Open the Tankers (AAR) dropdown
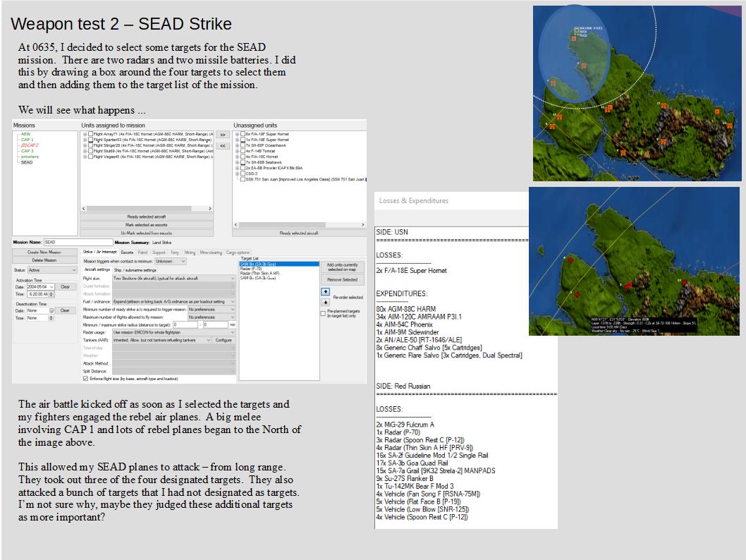Image resolution: width=746 pixels, height=560 pixels. coord(161,340)
